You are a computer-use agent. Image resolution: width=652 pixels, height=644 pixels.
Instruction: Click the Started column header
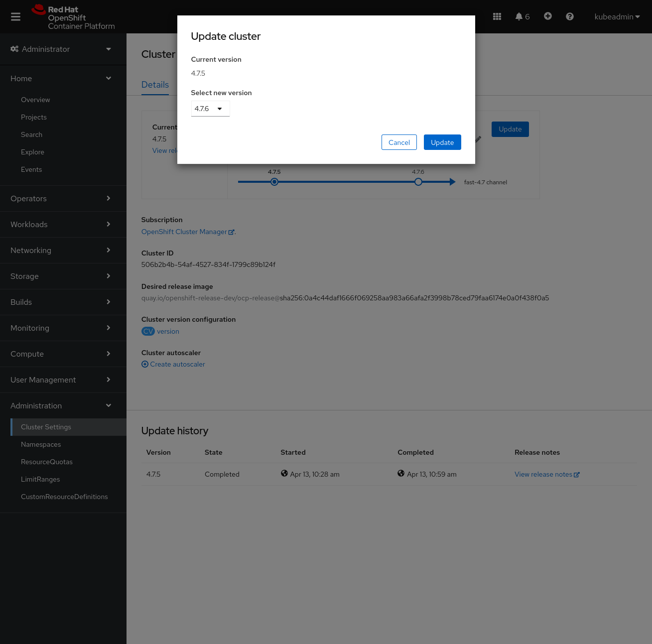tap(293, 452)
